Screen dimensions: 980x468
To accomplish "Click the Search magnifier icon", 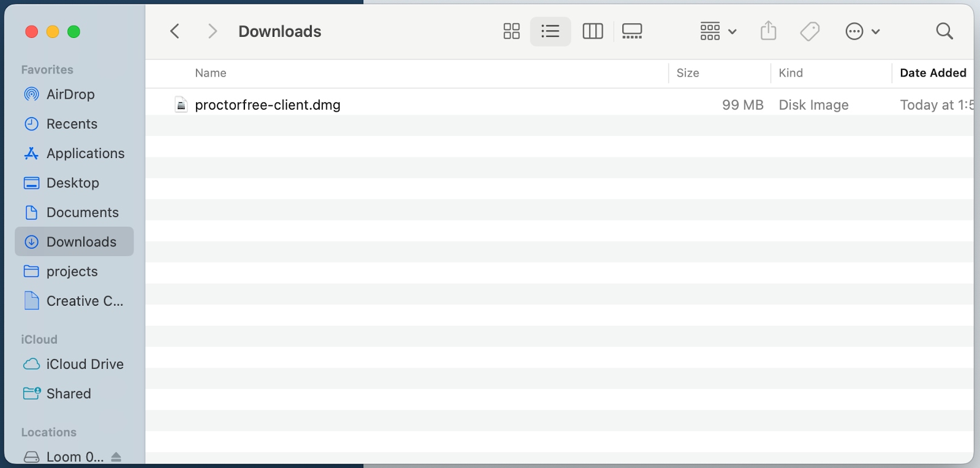I will tap(944, 31).
